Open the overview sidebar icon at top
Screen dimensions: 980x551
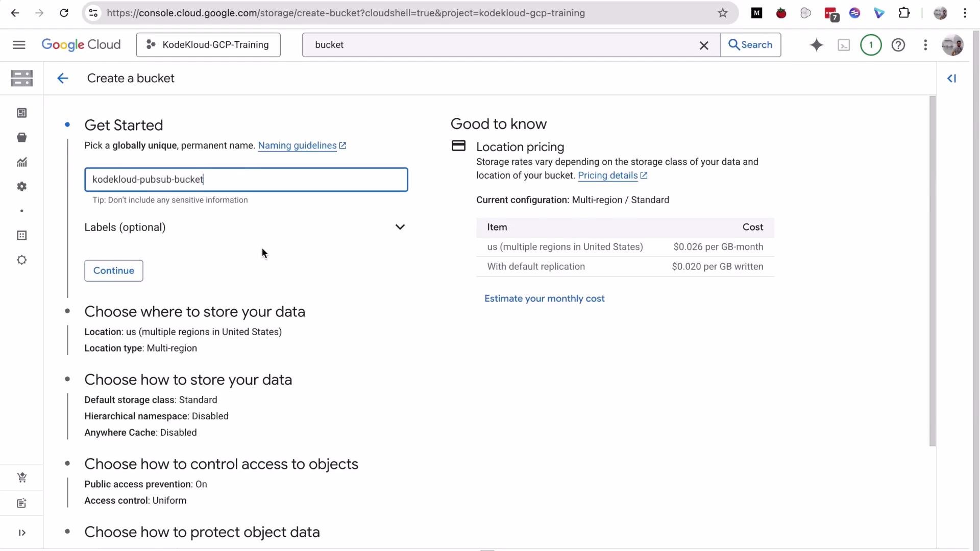coord(21,113)
